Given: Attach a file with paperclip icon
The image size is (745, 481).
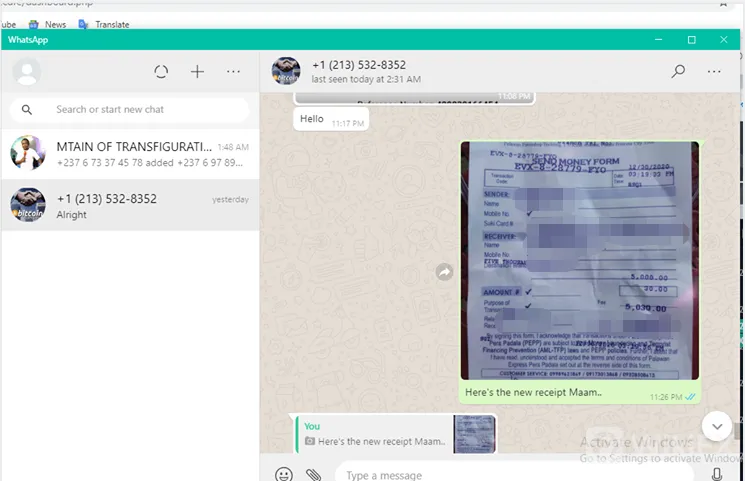Looking at the screenshot, I should [314, 475].
